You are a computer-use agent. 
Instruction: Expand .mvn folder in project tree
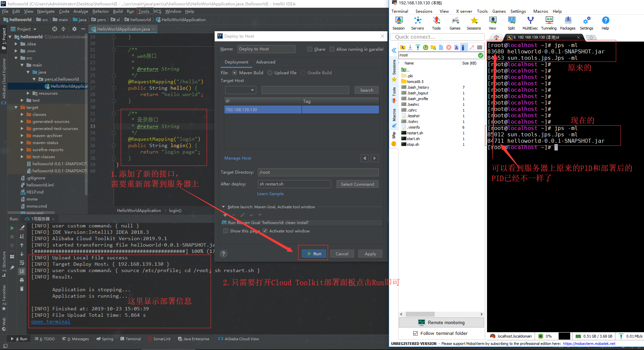(x=16, y=51)
